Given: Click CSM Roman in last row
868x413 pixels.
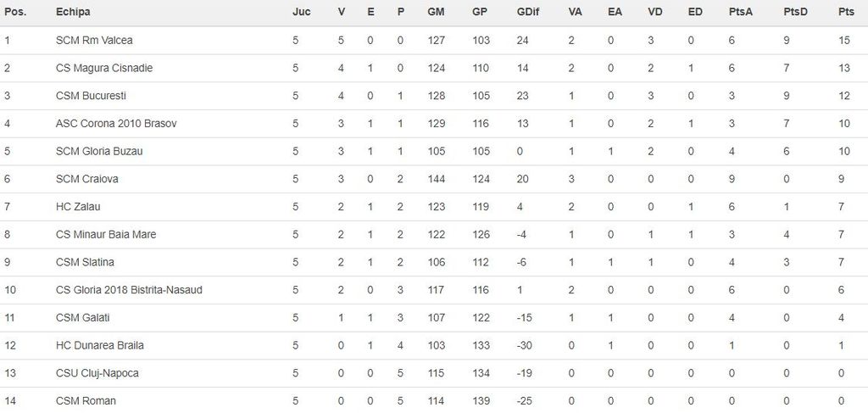Looking at the screenshot, I should click(x=86, y=401).
